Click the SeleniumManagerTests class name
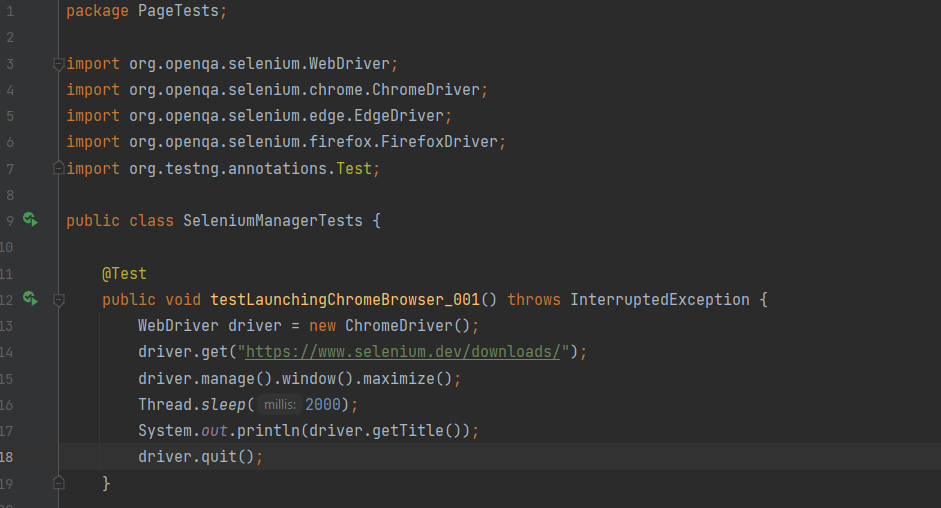Viewport: 941px width, 508px height. tap(272, 221)
